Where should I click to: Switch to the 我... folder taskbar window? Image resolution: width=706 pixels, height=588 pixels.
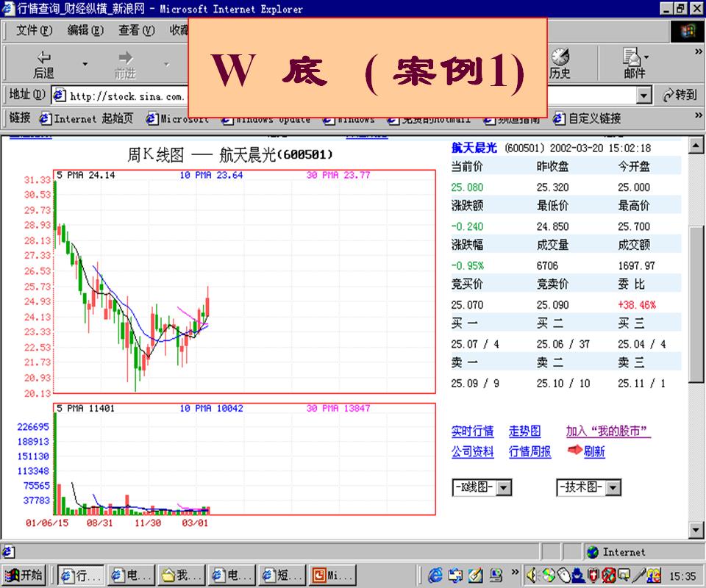pos(182,575)
